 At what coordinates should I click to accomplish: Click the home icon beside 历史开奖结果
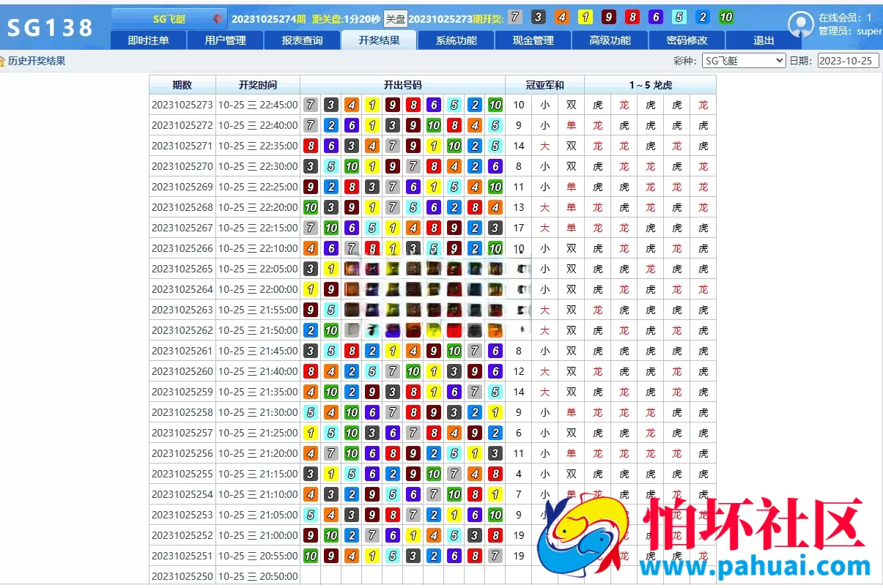(x=3, y=62)
